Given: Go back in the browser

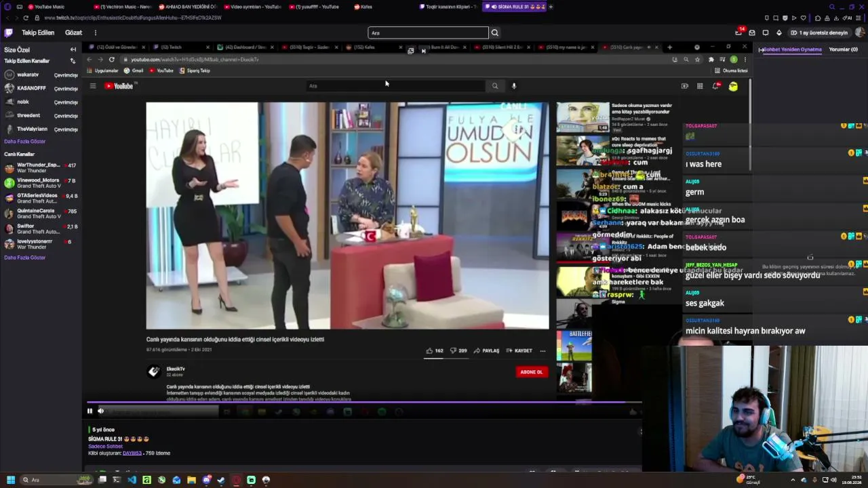Looking at the screenshot, I should [7, 18].
